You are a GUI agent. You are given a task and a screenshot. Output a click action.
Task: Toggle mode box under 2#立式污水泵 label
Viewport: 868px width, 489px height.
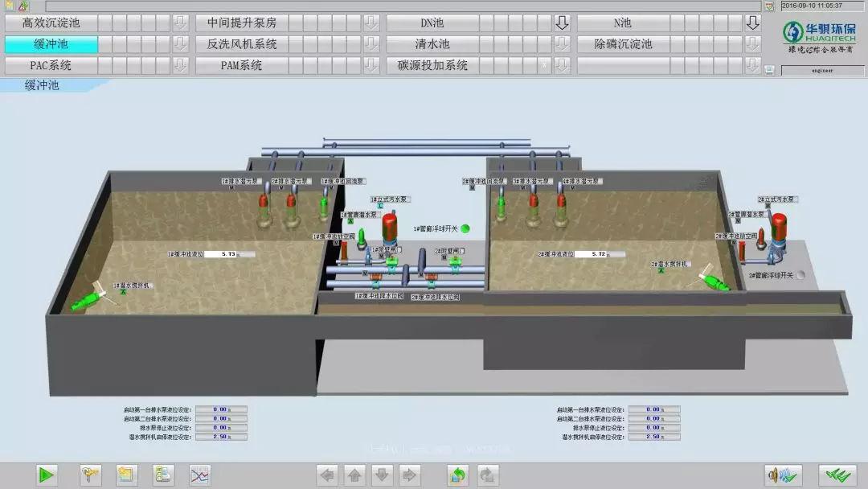[768, 205]
